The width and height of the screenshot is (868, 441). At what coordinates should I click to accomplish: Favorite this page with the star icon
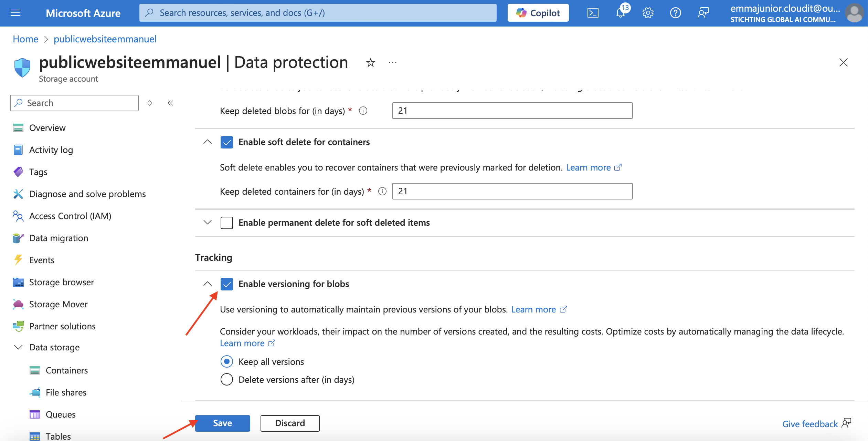370,63
